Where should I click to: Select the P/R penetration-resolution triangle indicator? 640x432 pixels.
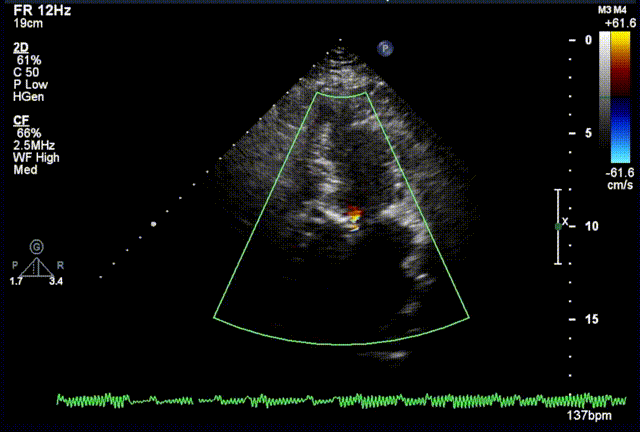click(37, 268)
